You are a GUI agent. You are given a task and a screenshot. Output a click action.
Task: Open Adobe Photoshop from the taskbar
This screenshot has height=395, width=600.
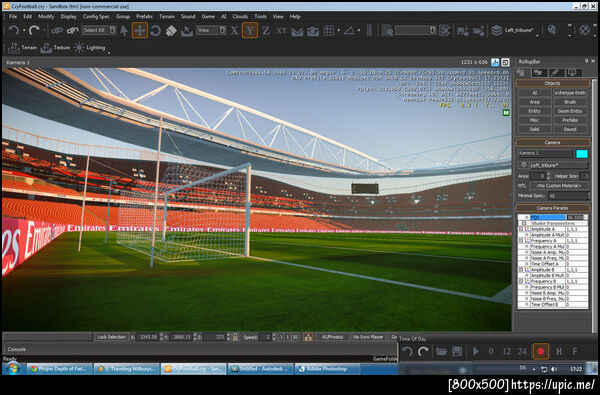tap(327, 369)
